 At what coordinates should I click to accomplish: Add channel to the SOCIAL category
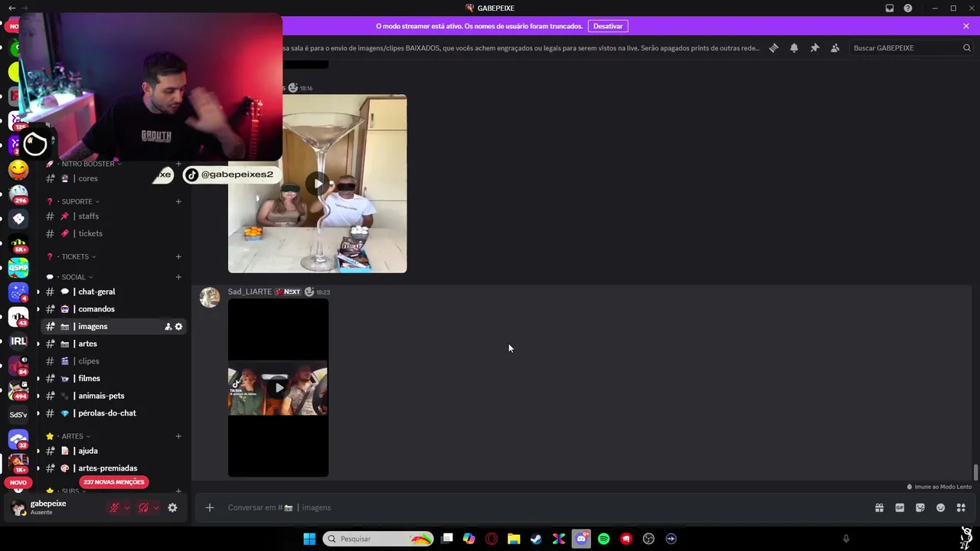click(x=178, y=277)
